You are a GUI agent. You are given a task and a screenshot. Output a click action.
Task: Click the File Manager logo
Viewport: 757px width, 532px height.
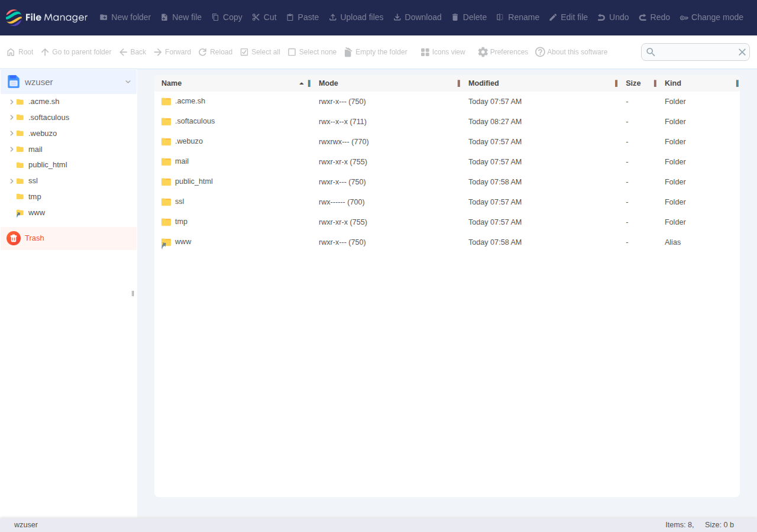(x=47, y=18)
